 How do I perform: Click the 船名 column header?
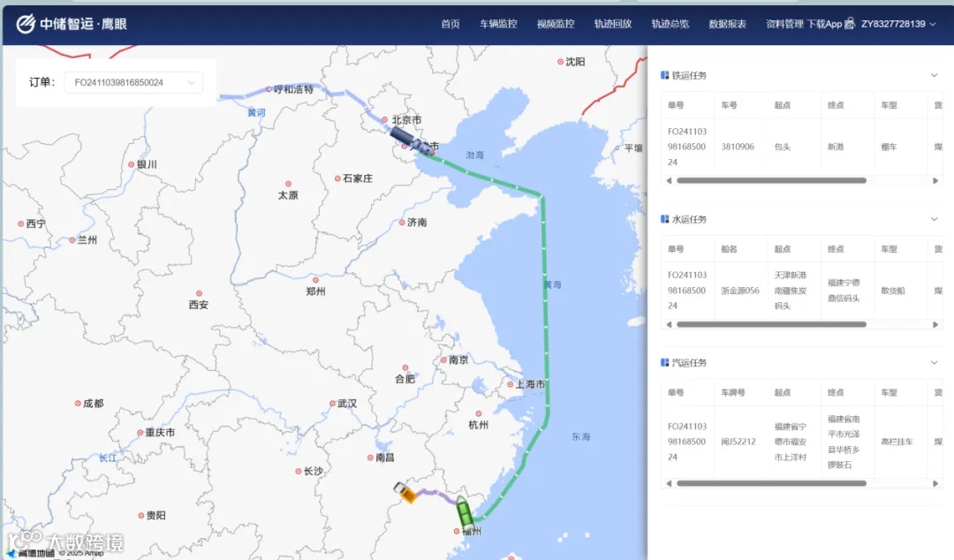(x=729, y=249)
